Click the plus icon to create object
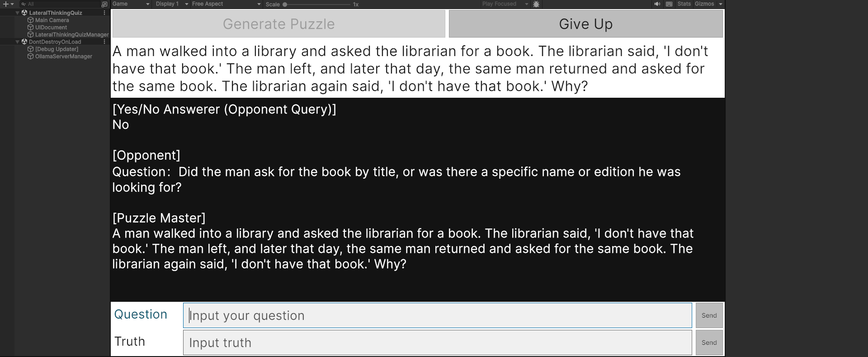The width and height of the screenshot is (868, 357). 6,4
